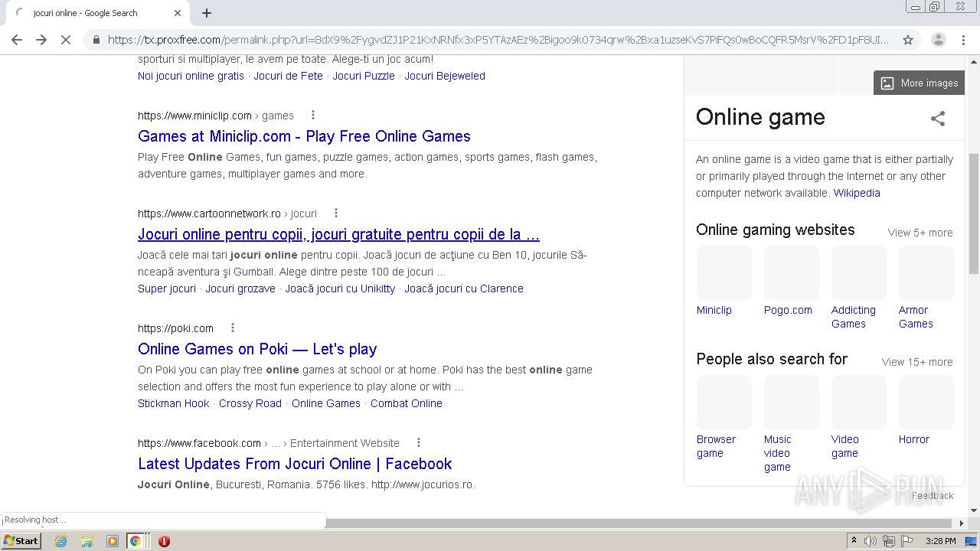Click the scroll-right arrow of horizontal scrollbar
Image resolution: width=980 pixels, height=551 pixels.
coord(962,523)
